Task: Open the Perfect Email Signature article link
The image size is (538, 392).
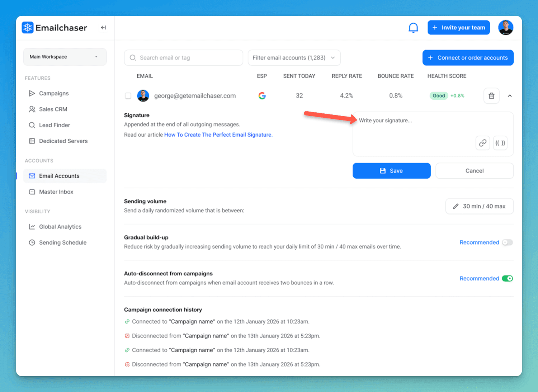Action: (x=218, y=135)
